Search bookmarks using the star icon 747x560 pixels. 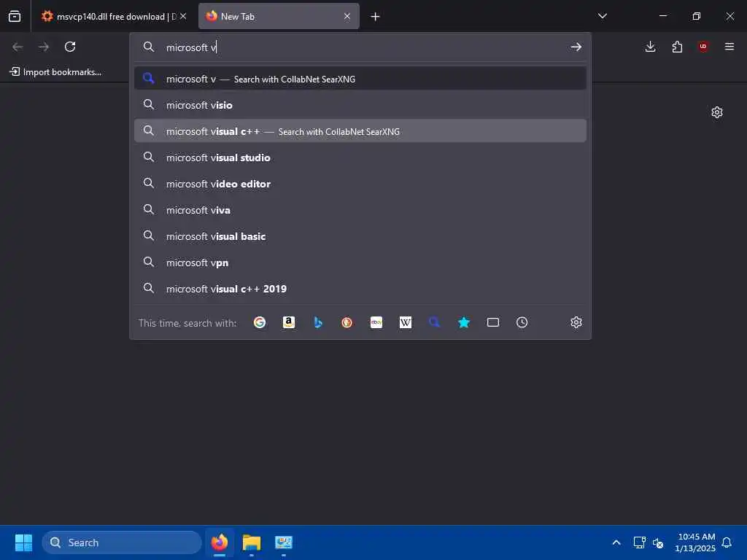pyautogui.click(x=464, y=322)
